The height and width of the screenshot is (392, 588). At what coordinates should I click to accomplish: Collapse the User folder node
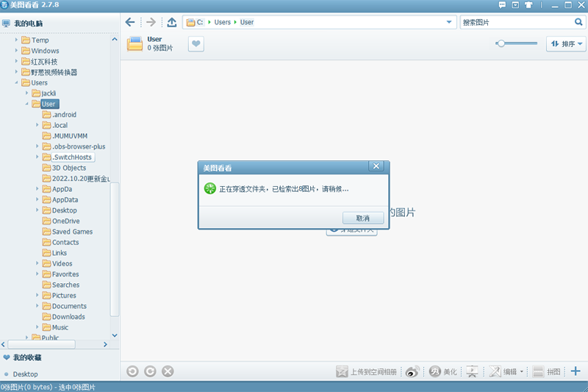[26, 104]
